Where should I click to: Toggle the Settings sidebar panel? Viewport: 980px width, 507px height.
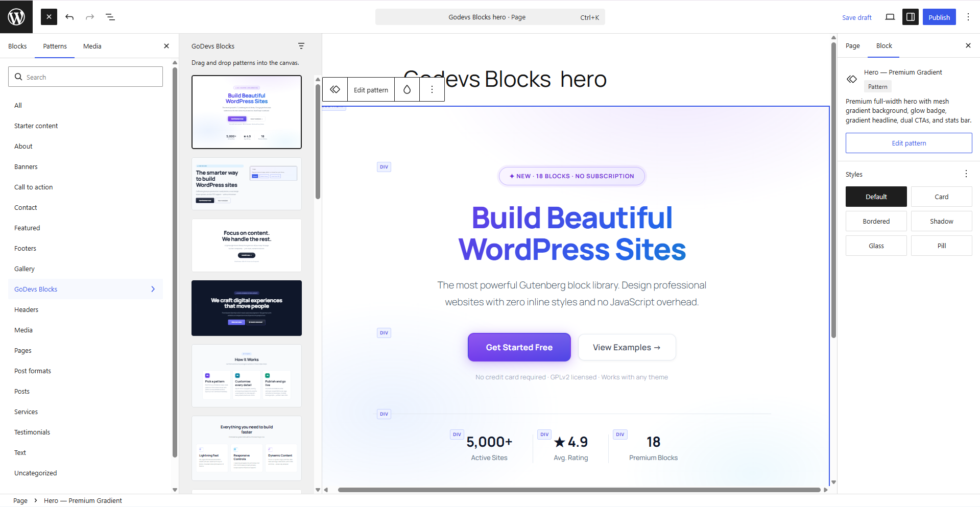tap(911, 17)
